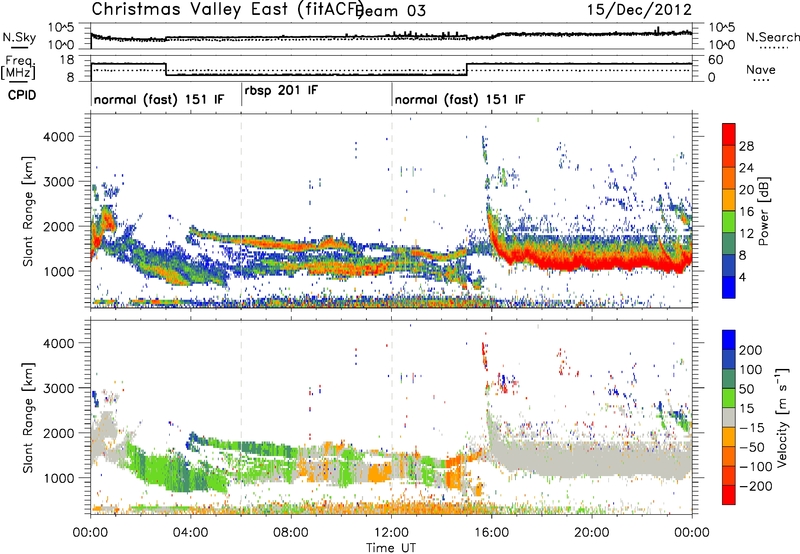800x554 pixels.
Task: Click the red backscatter band after 16:00
Action: 592,260
